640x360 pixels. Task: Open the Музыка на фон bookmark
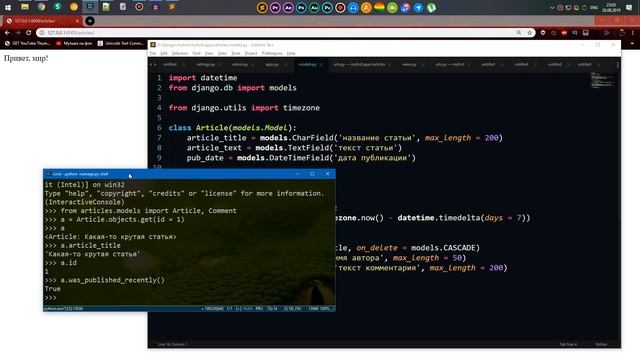click(74, 43)
